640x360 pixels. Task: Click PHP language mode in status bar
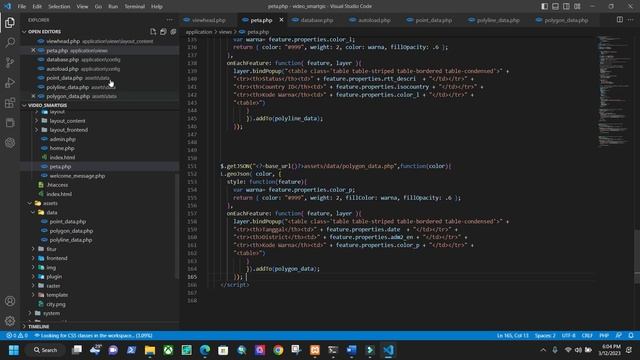[x=604, y=336]
